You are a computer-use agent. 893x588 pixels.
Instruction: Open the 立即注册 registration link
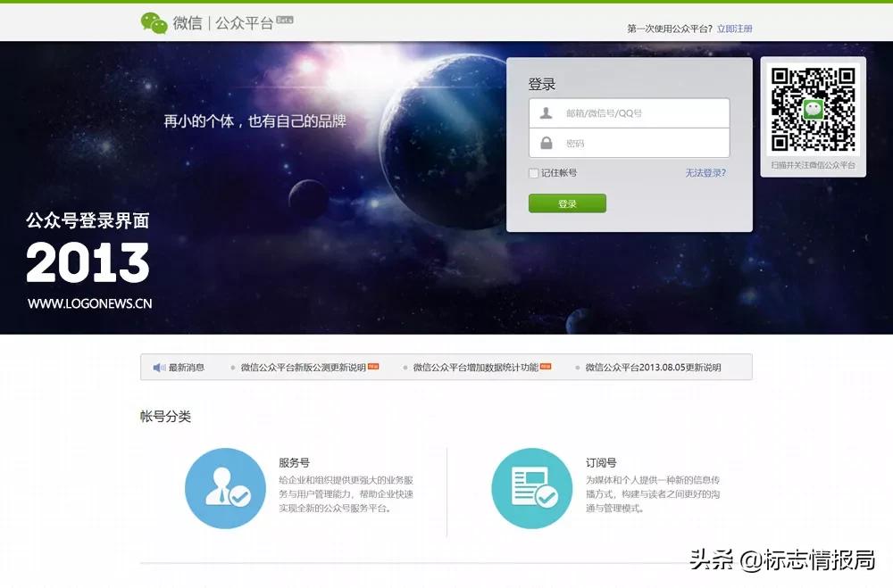pos(735,28)
